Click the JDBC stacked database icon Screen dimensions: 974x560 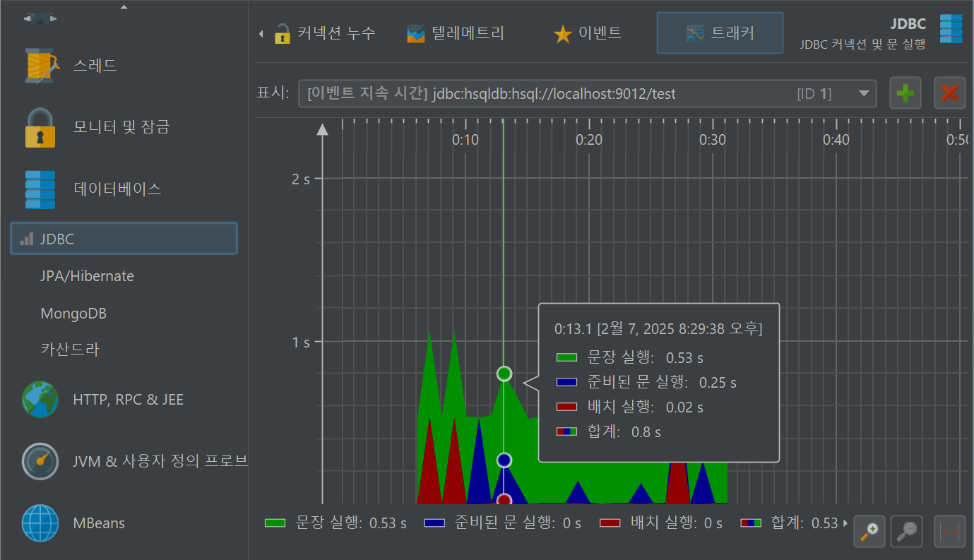pyautogui.click(x=951, y=29)
